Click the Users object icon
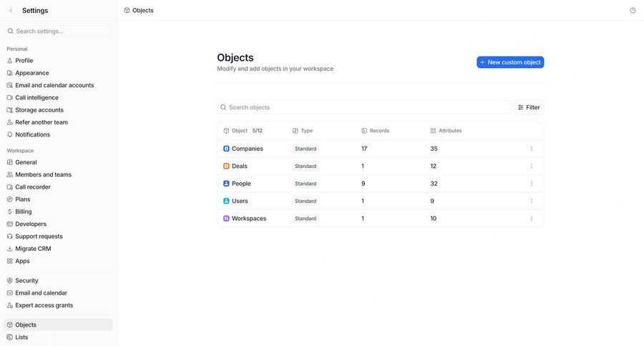 (x=226, y=201)
